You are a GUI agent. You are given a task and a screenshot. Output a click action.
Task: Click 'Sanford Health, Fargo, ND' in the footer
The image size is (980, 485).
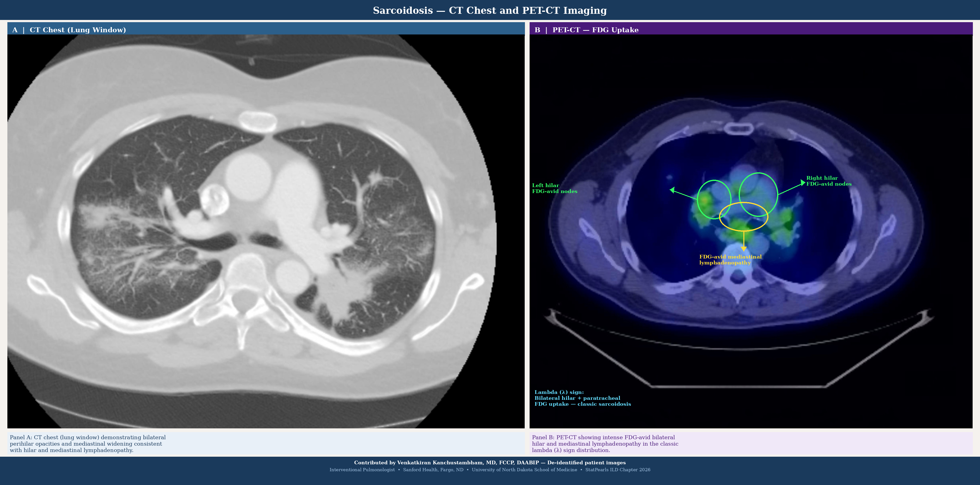[x=433, y=470]
